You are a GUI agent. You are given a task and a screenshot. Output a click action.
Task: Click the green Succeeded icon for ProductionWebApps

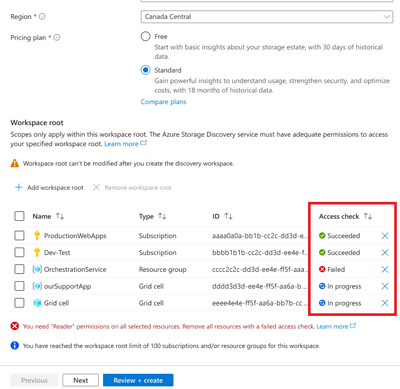(x=322, y=236)
